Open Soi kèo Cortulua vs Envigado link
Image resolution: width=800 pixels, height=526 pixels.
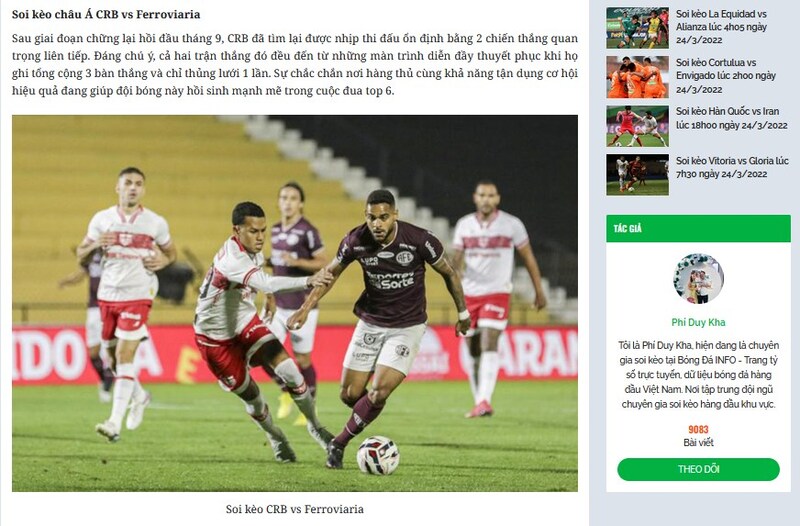(x=726, y=76)
